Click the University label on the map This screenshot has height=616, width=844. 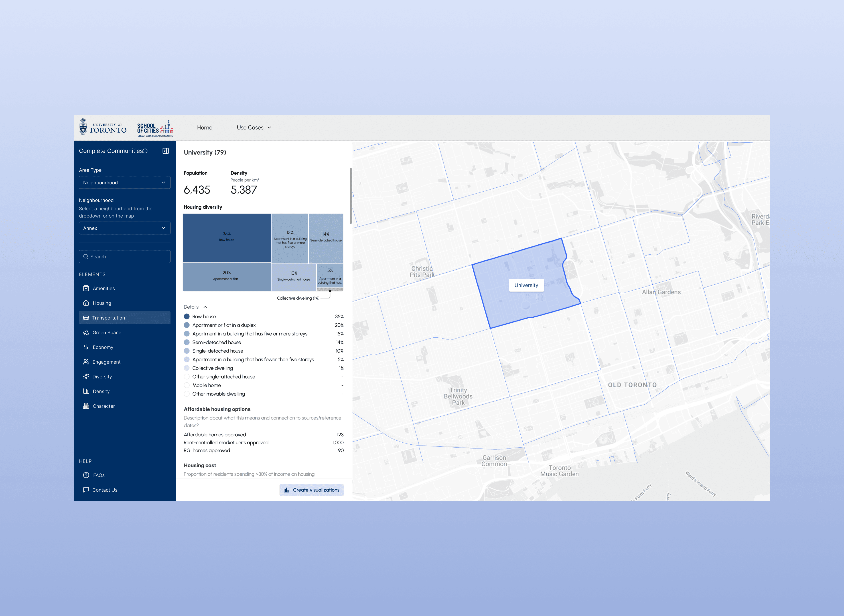click(526, 285)
